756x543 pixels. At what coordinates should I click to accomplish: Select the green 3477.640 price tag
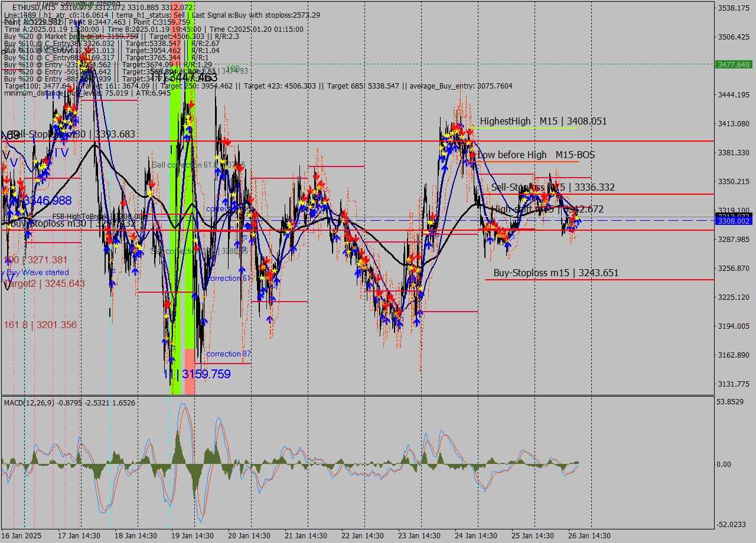tap(732, 64)
